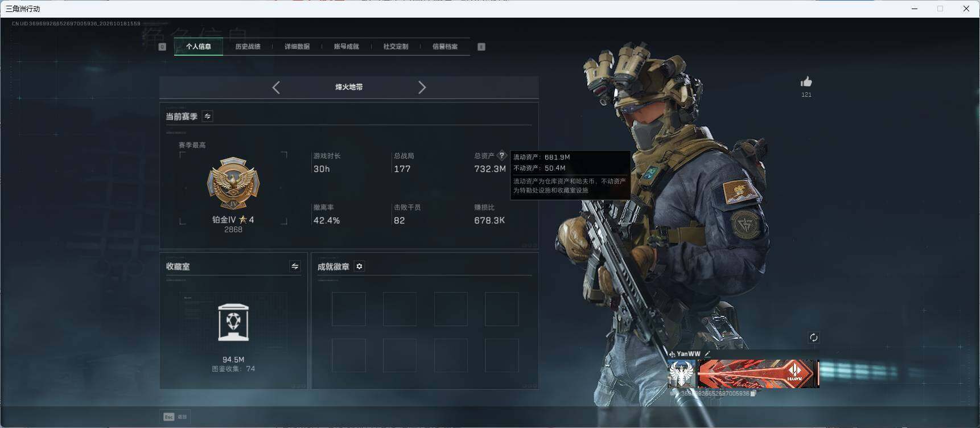Viewport: 980px width, 428px height.
Task: Click the 图鉴收集 74 text
Action: click(x=233, y=369)
